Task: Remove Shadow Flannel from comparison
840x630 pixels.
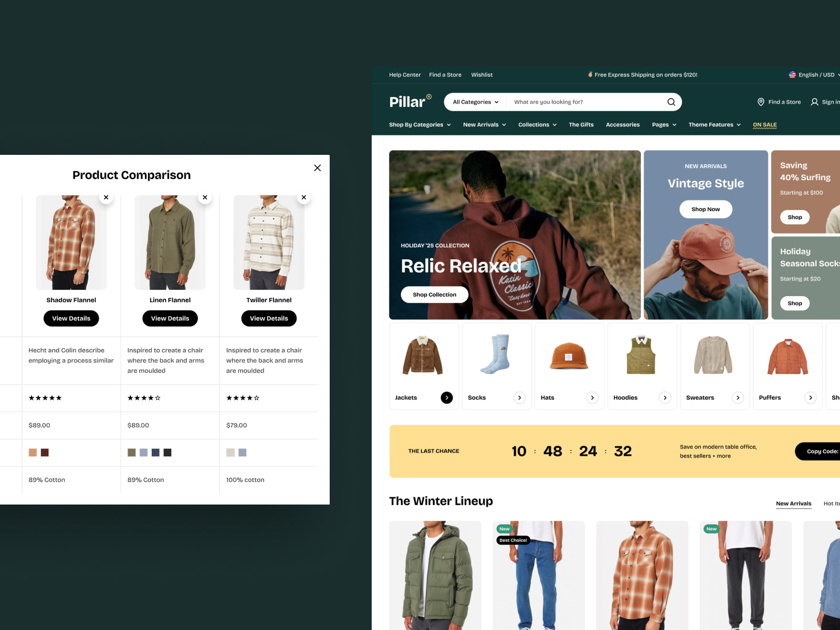Action: pos(106,197)
